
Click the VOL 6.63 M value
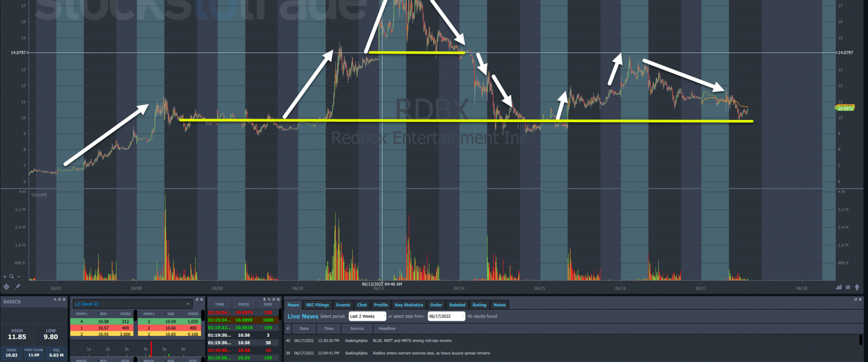[57, 355]
